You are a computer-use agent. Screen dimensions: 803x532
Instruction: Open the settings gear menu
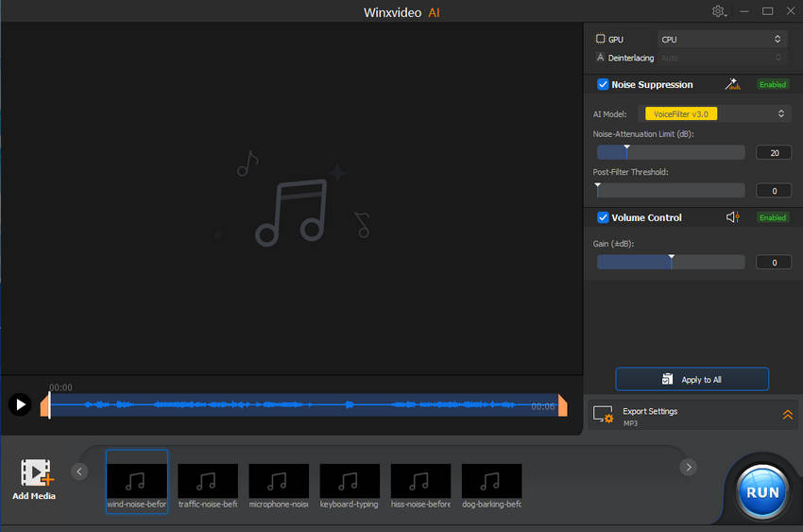coord(719,11)
